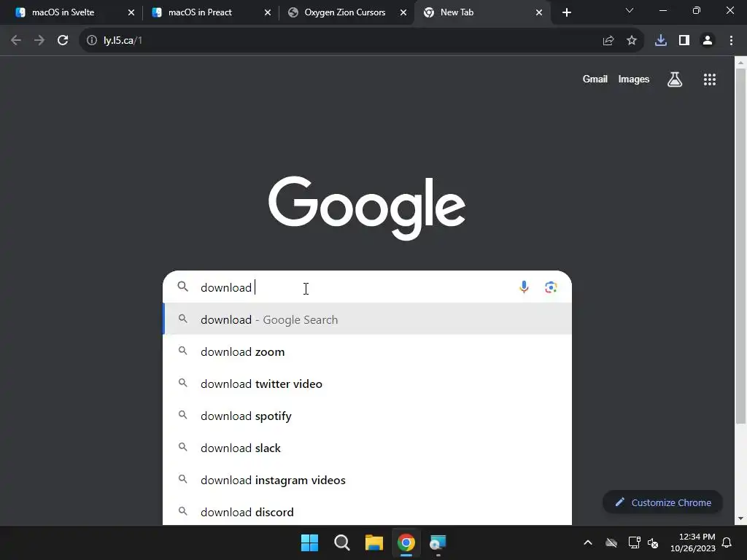
Task: Switch to macOS in Svelte tab
Action: point(74,12)
